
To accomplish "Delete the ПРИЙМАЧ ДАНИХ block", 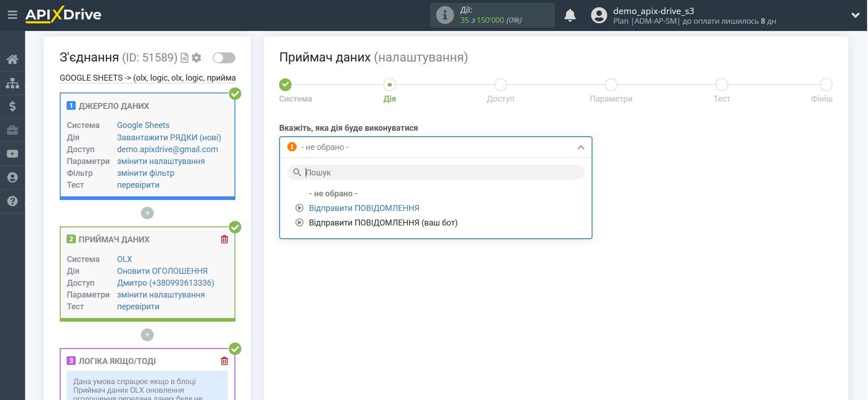I will (x=224, y=239).
